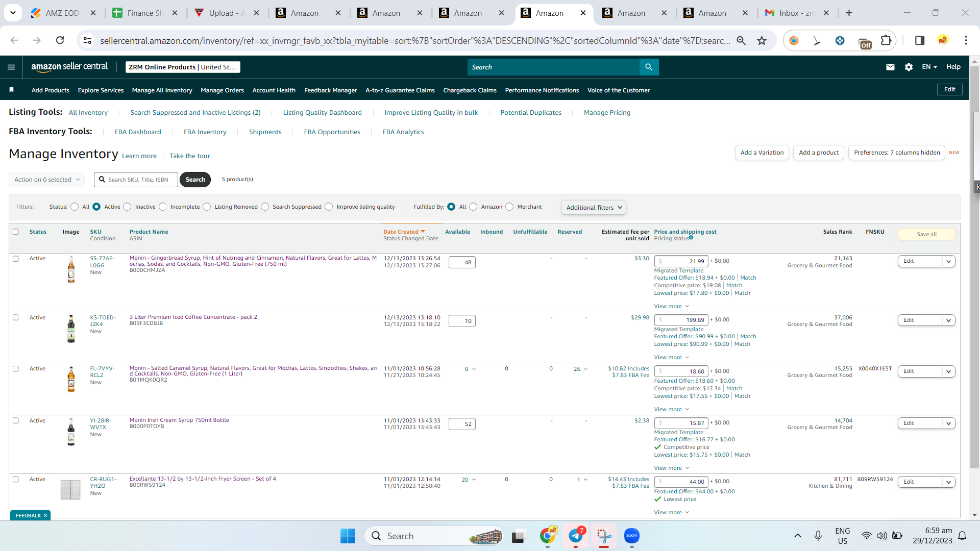Select the All status radio button
Viewport: 980px width, 551px height.
pos(75,207)
